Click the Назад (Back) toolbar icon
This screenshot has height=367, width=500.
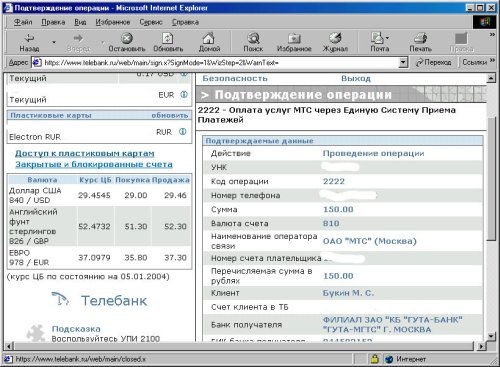pyautogui.click(x=29, y=39)
